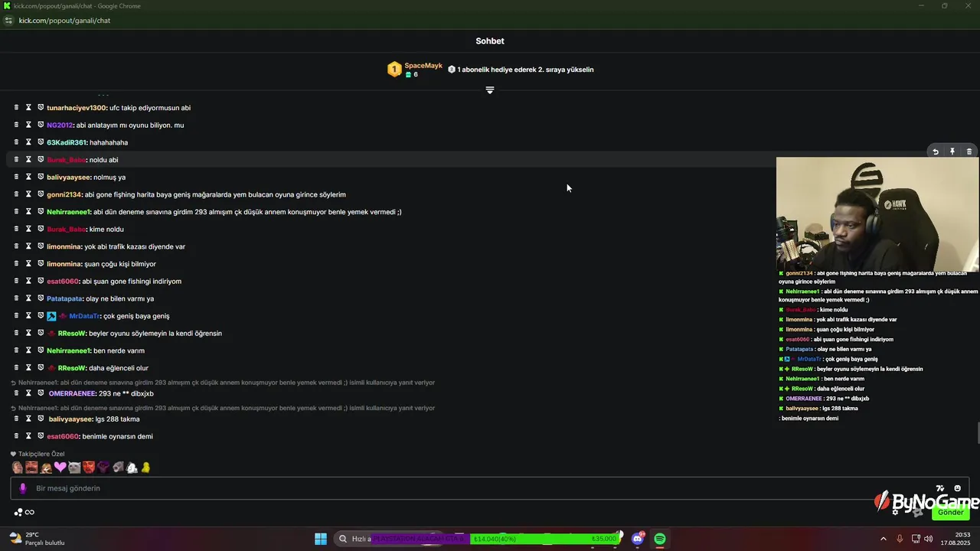Image resolution: width=980 pixels, height=551 pixels.
Task: Send message with Gönder button
Action: coord(950,512)
